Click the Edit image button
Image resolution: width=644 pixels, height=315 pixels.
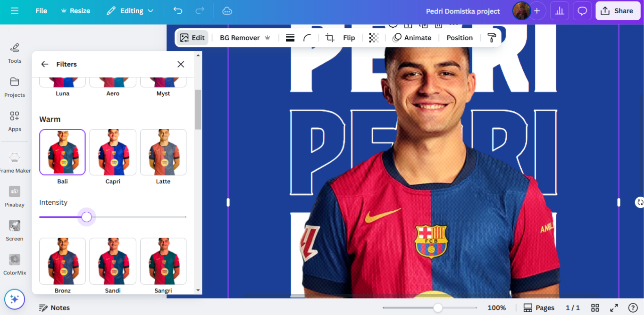[x=192, y=38]
